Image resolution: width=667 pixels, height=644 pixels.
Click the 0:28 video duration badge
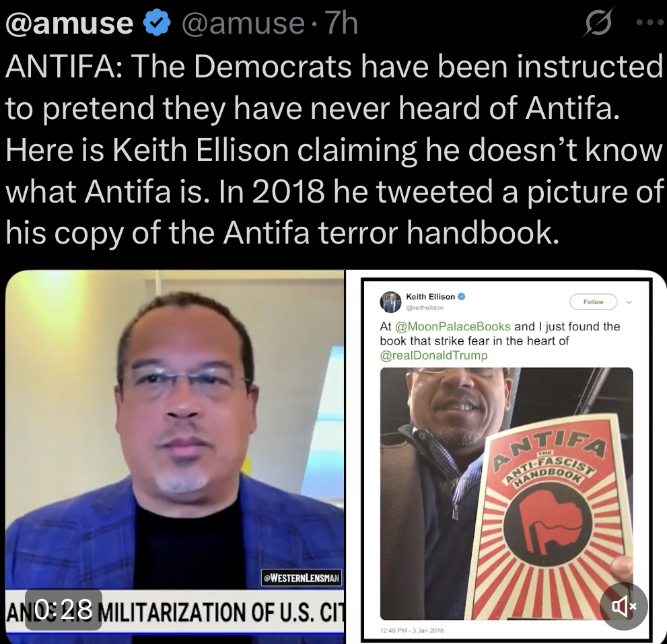click(x=64, y=609)
